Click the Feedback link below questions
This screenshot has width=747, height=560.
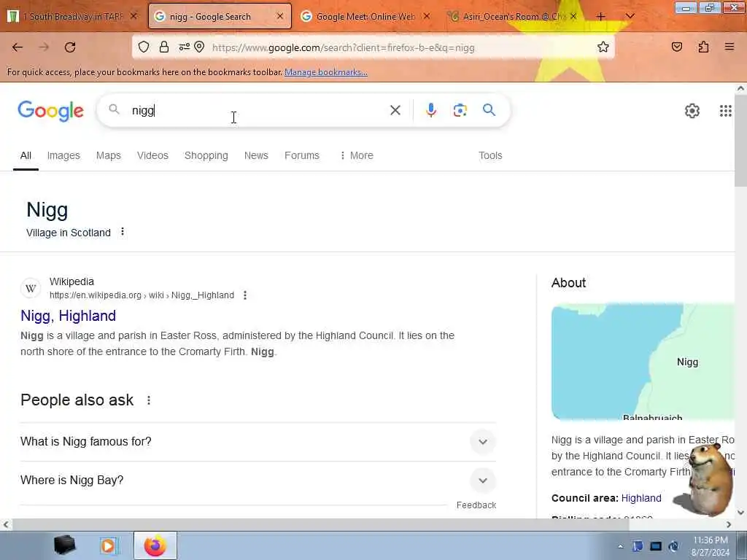click(x=476, y=505)
